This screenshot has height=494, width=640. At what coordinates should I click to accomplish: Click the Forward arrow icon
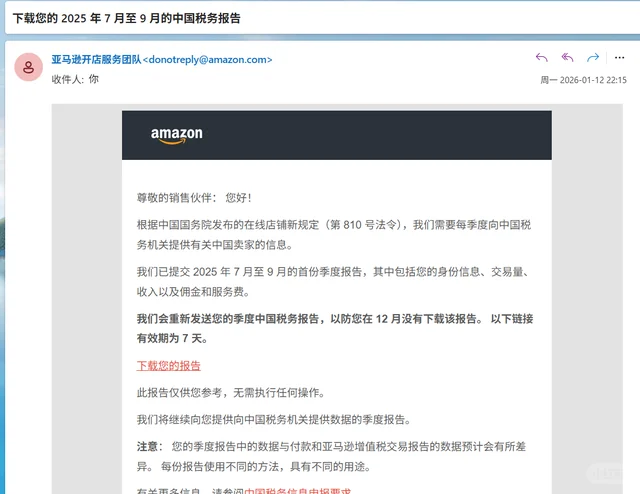point(593,58)
